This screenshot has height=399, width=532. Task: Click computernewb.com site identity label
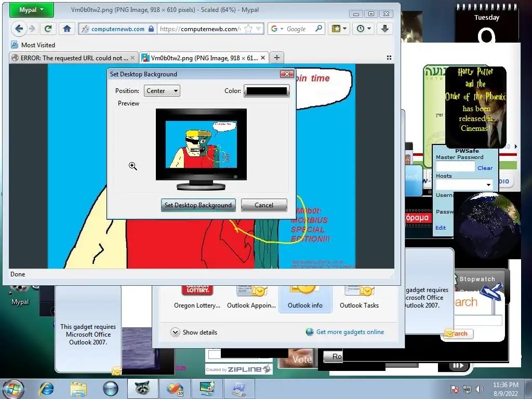click(x=118, y=29)
